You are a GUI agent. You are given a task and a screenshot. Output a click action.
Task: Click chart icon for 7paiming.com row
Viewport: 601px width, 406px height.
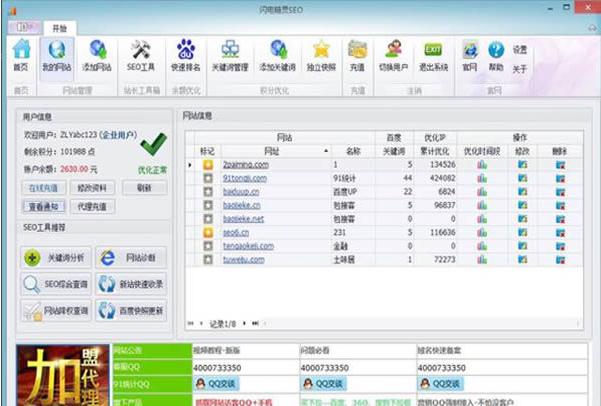(x=481, y=164)
